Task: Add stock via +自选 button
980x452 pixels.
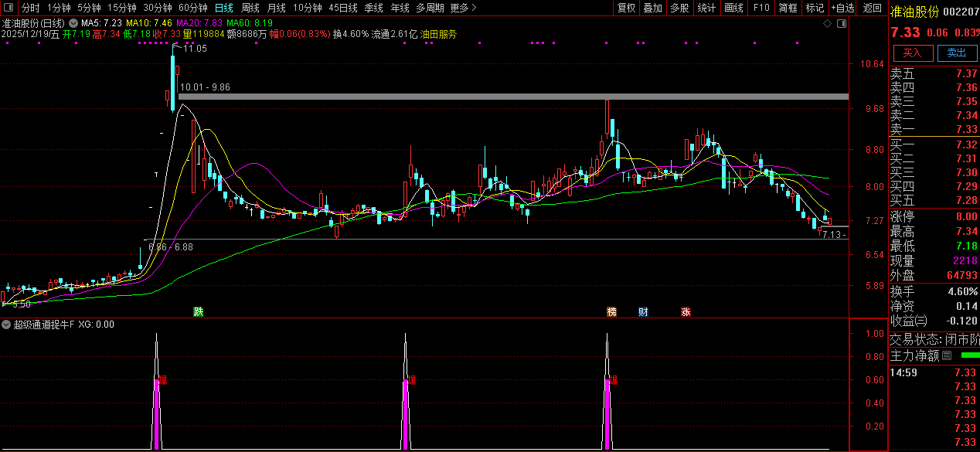Action: (843, 8)
